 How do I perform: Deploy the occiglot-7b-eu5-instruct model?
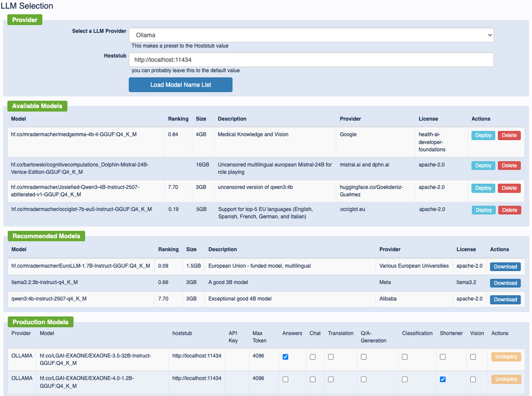(484, 210)
